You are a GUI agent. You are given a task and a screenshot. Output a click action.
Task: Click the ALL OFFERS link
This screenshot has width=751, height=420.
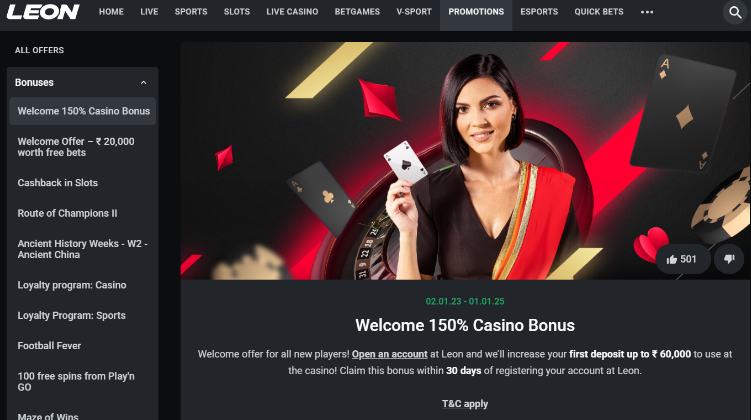(x=39, y=50)
